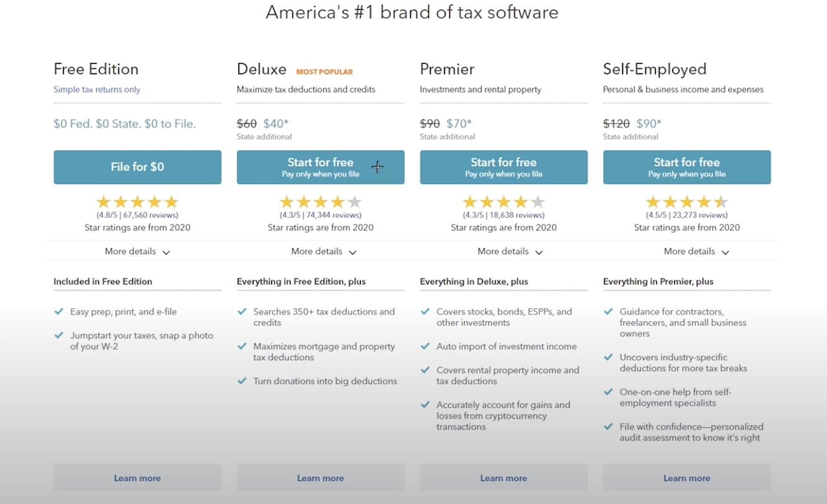
Task: Click the Simple tax returns only link
Action: pyautogui.click(x=97, y=89)
